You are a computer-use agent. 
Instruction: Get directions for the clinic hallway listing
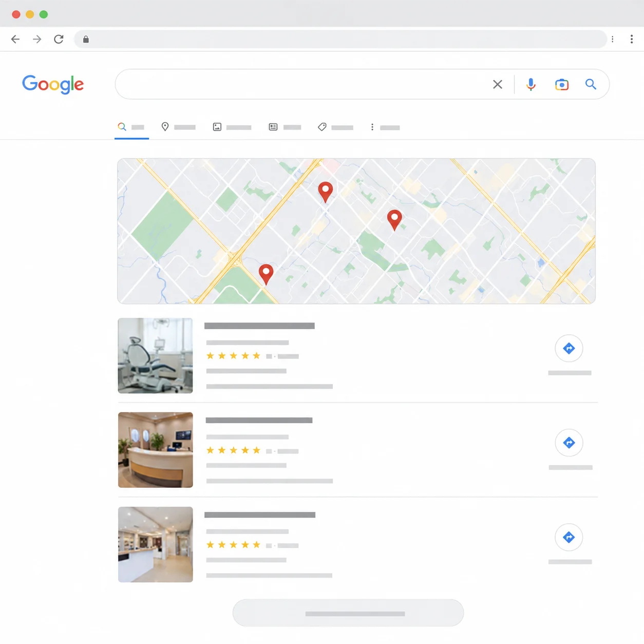click(x=569, y=537)
